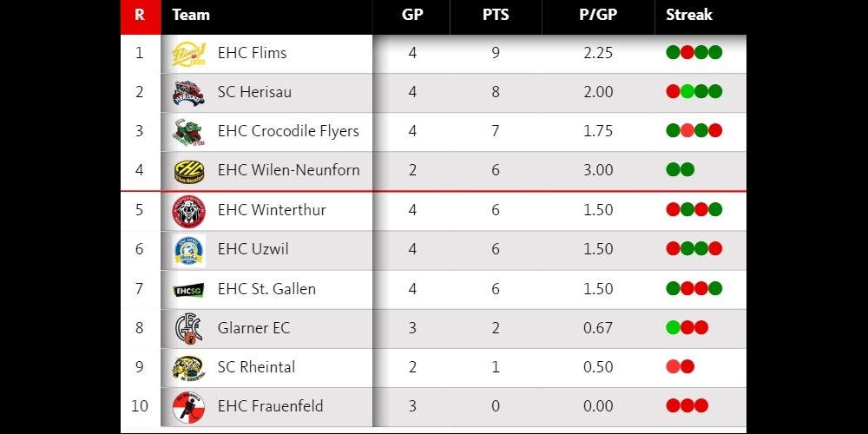Sort table by PTS column header
Viewport: 868px width, 434px height.
496,15
